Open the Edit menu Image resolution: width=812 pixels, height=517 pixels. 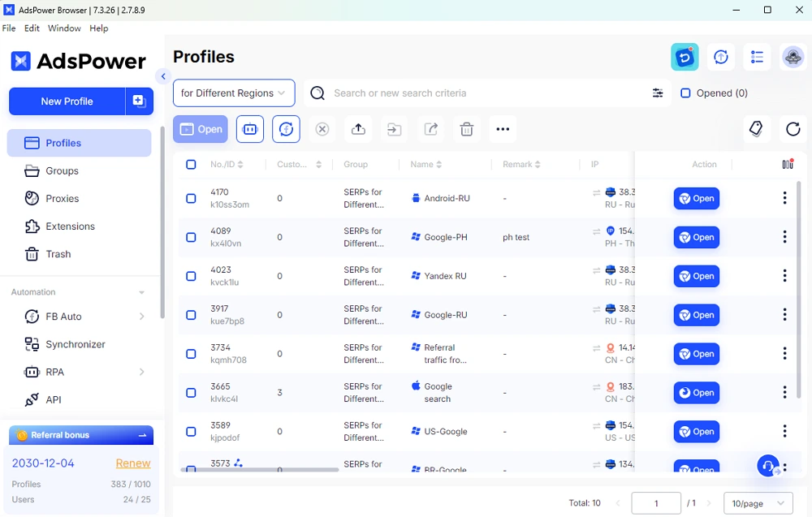[32, 28]
